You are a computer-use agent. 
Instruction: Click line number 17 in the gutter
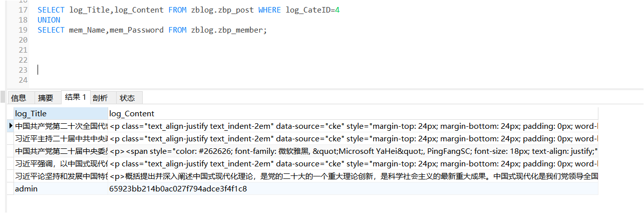coord(23,10)
